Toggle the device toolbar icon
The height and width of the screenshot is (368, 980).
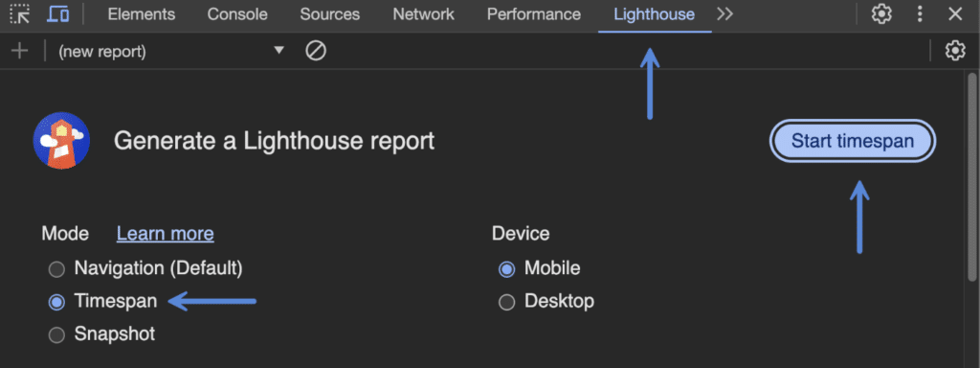tap(58, 13)
